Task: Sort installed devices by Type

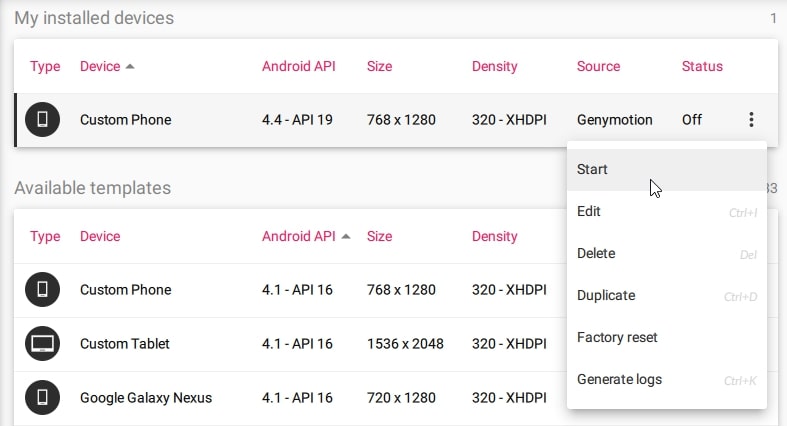Action: [45, 66]
